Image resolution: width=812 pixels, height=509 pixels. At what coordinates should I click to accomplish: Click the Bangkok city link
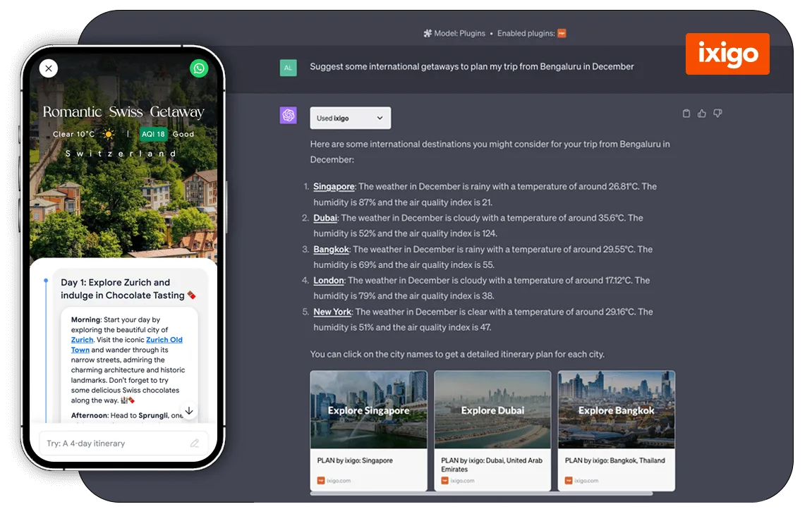click(331, 249)
